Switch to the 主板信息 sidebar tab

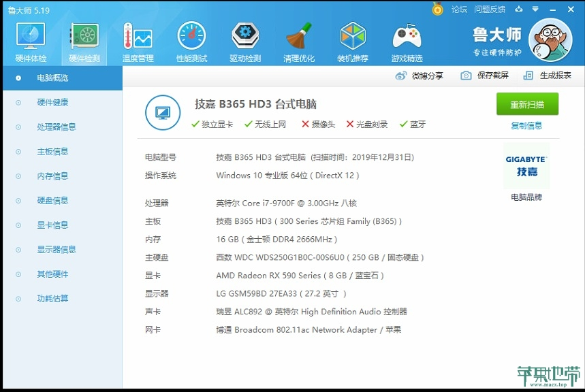(x=62, y=152)
